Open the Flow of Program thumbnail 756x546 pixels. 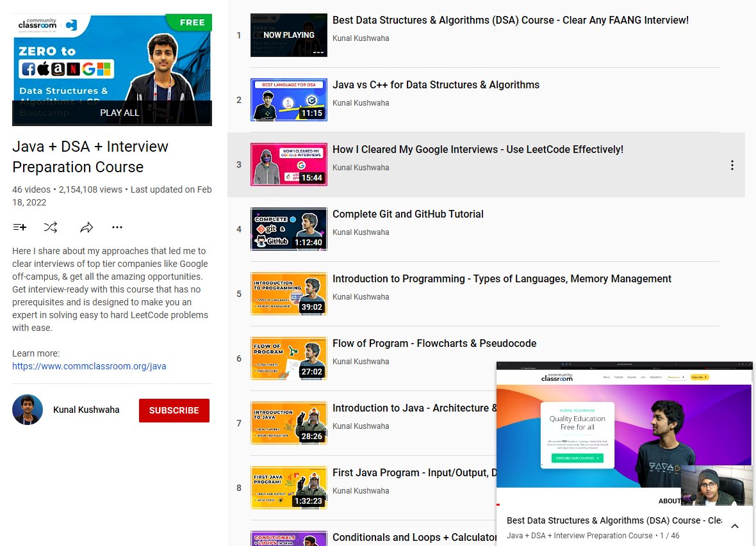(289, 358)
